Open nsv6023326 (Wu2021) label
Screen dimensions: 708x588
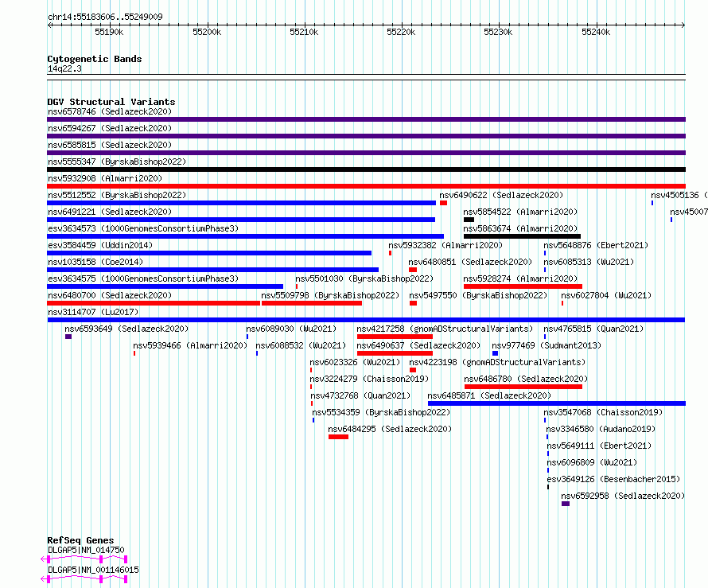coord(355,362)
